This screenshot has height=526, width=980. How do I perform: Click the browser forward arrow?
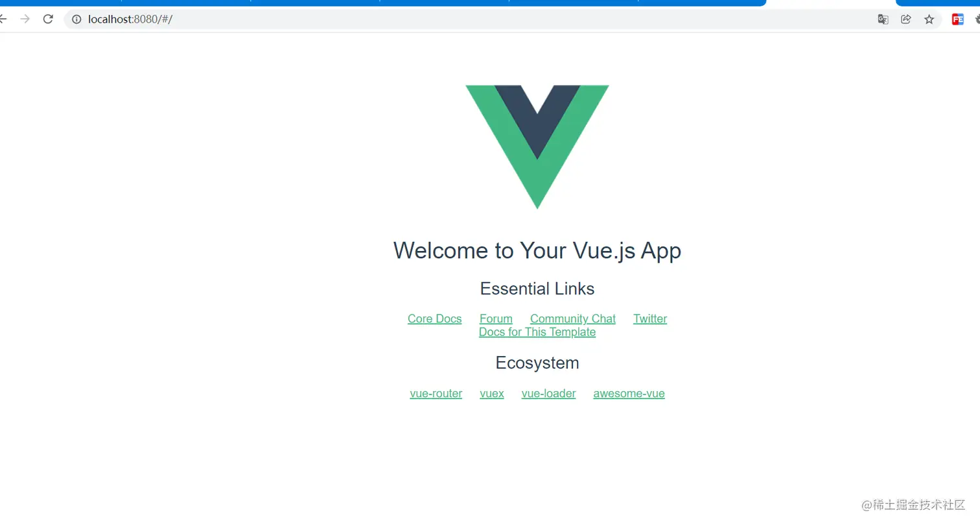(25, 19)
